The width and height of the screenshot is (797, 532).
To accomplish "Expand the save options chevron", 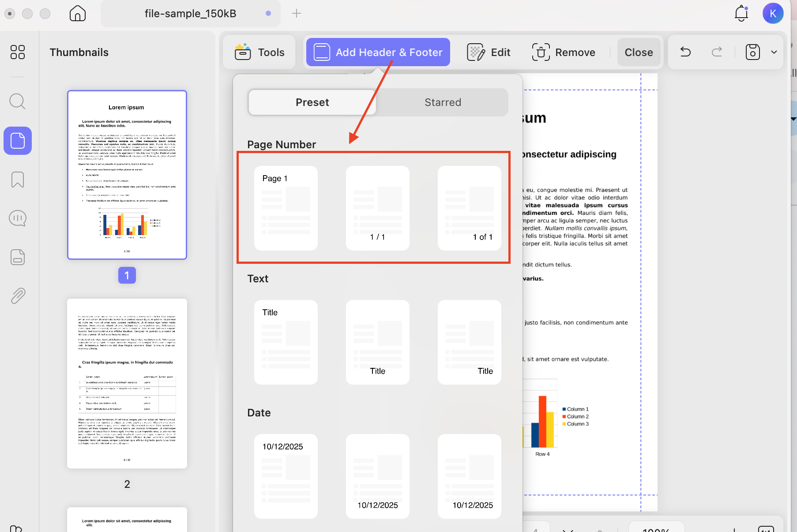I will (x=774, y=52).
